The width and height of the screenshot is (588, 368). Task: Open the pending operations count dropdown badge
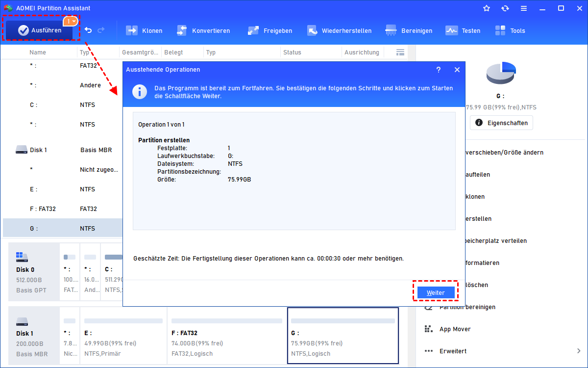71,21
